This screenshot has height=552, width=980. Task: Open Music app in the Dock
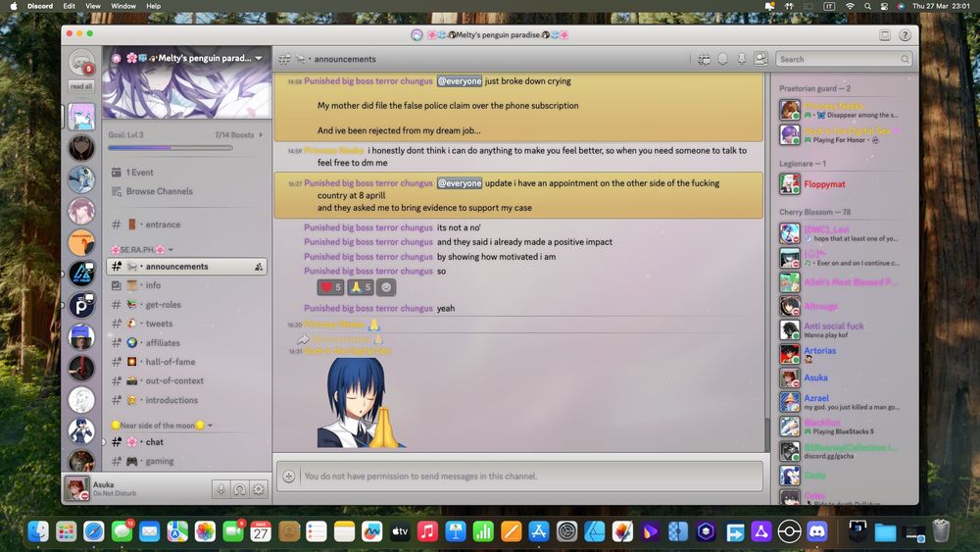tap(427, 531)
